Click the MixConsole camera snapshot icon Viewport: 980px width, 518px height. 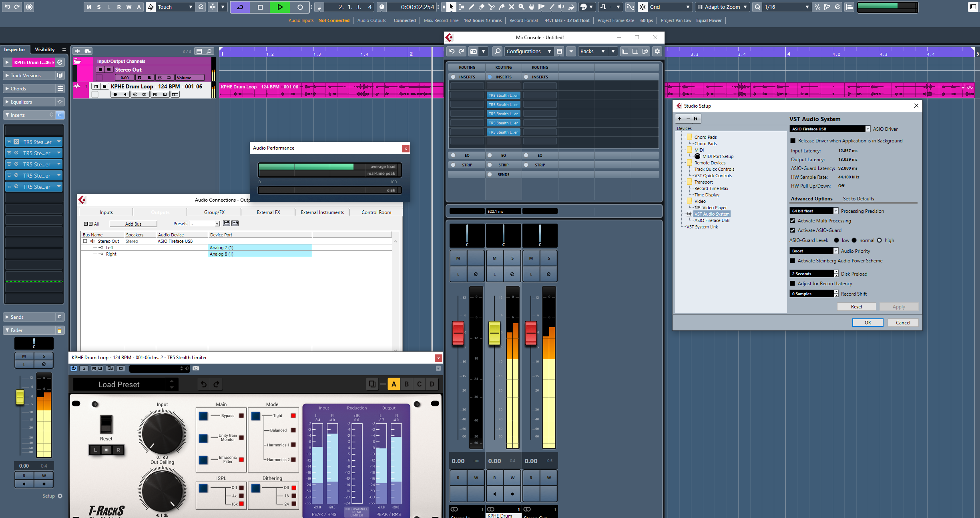pyautogui.click(x=474, y=51)
